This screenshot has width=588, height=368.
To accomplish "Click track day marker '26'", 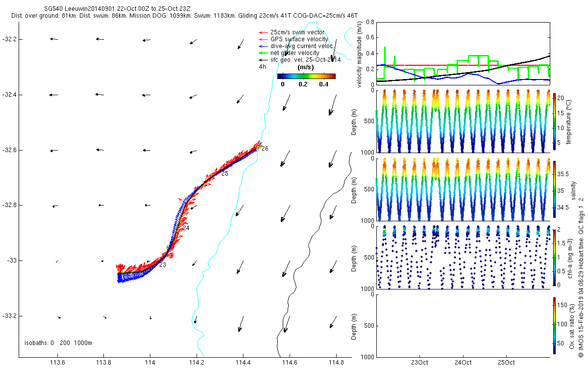I will [265, 149].
